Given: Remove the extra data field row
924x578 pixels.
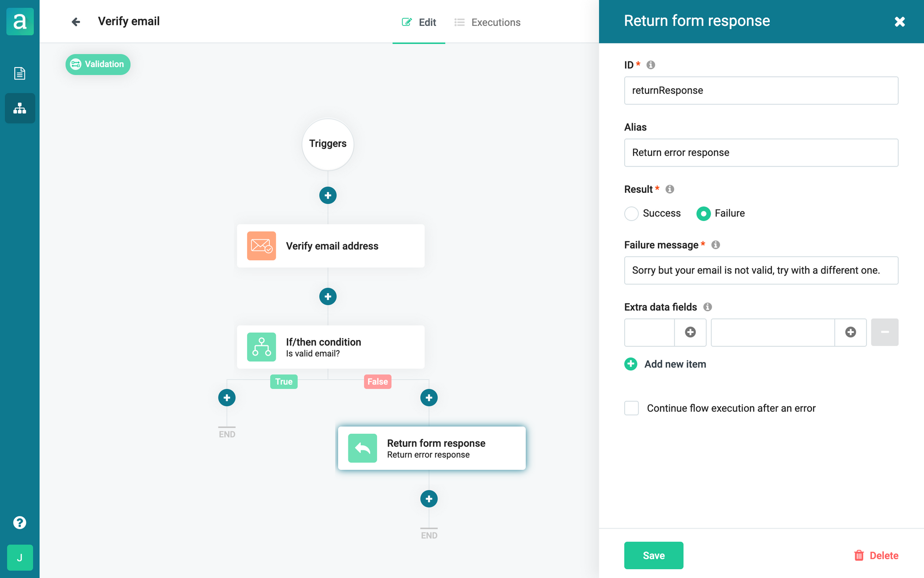Looking at the screenshot, I should pos(884,332).
